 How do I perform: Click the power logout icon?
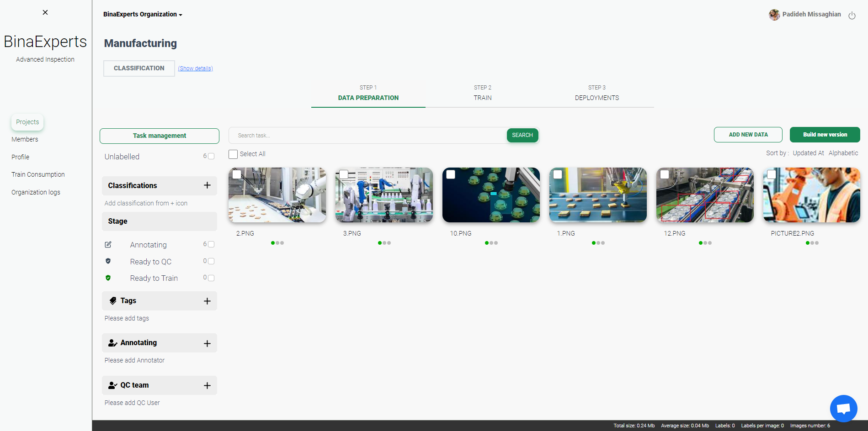click(x=852, y=16)
